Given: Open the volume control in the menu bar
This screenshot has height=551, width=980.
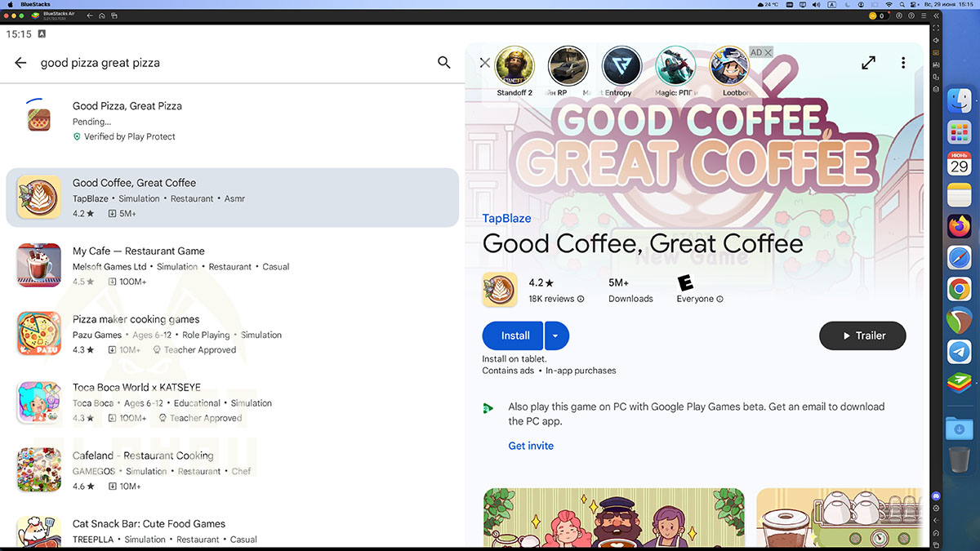Looking at the screenshot, I should pos(816,4).
